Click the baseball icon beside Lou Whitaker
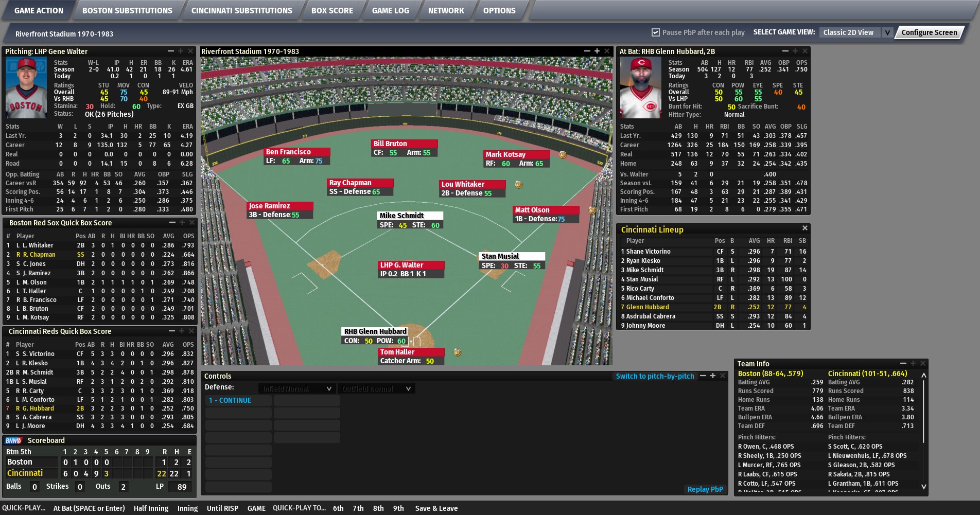The width and height of the screenshot is (980, 515). click(x=519, y=185)
